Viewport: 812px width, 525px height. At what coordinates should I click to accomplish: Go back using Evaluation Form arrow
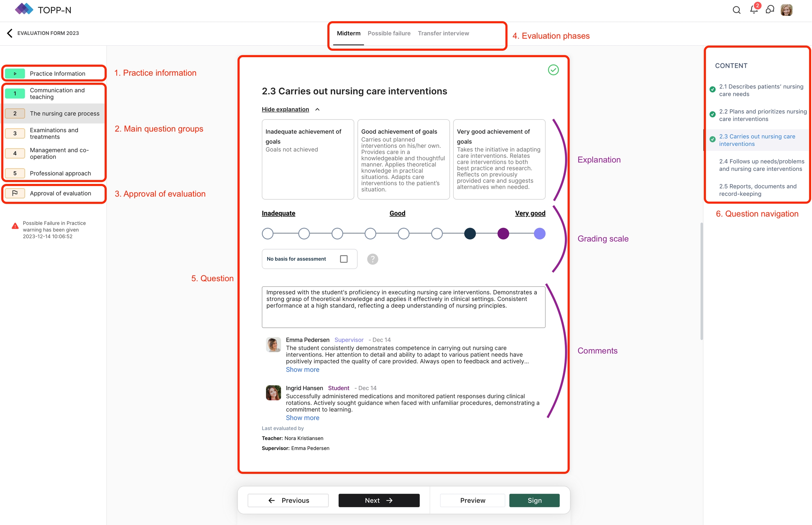pyautogui.click(x=10, y=33)
